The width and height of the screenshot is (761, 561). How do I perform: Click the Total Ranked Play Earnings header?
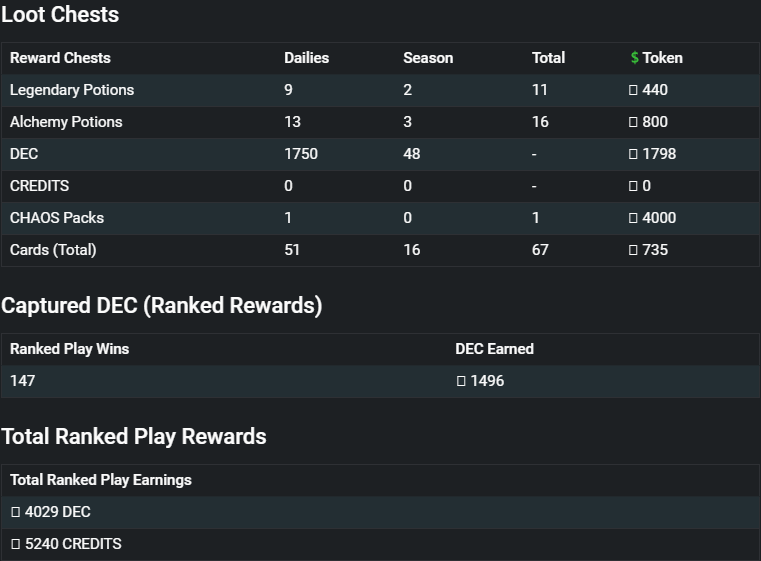coord(101,480)
